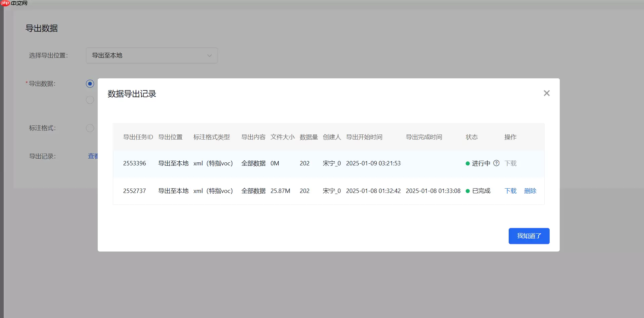Image resolution: width=644 pixels, height=318 pixels.
Task: Click the 25.87M file size cell
Action: 280,191
